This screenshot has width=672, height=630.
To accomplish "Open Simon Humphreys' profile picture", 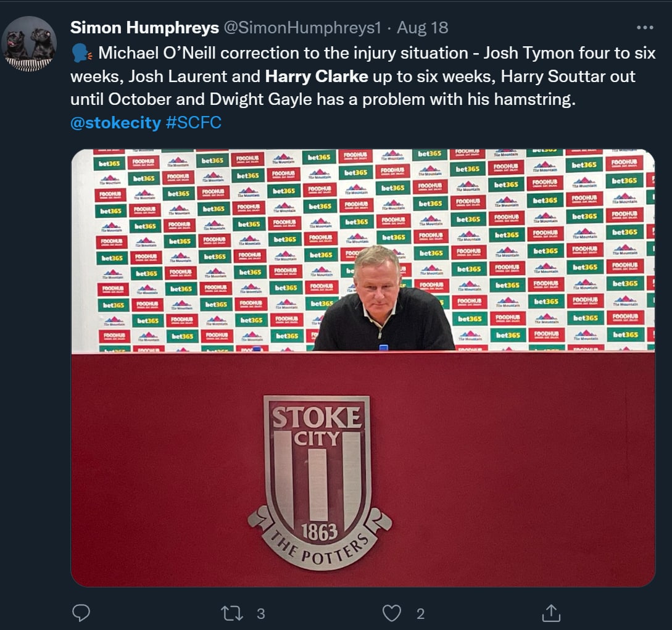I will (29, 43).
